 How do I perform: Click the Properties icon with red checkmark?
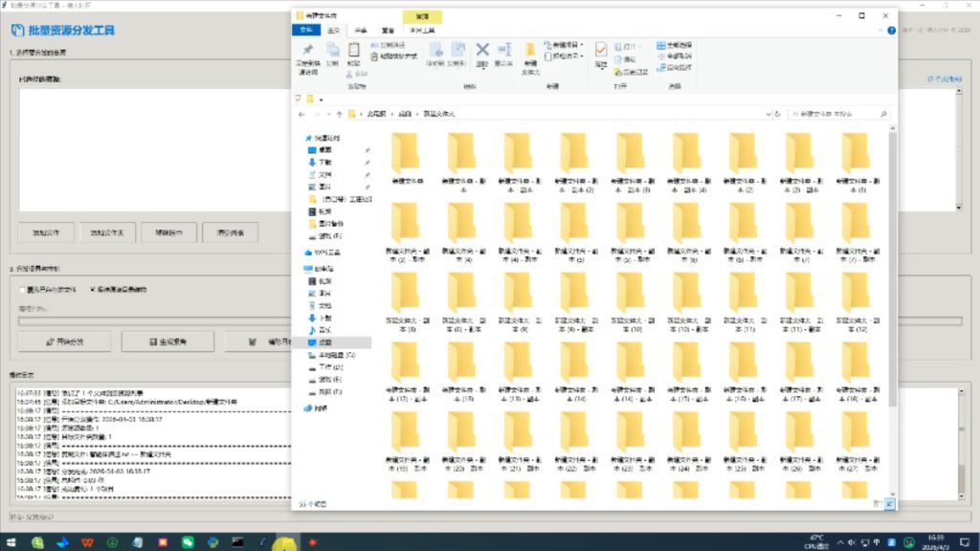click(601, 52)
